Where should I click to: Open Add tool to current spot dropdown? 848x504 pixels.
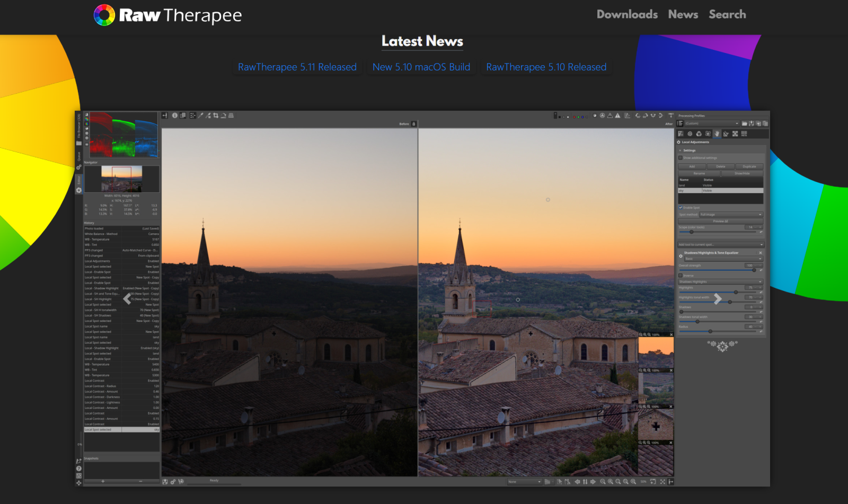[721, 245]
